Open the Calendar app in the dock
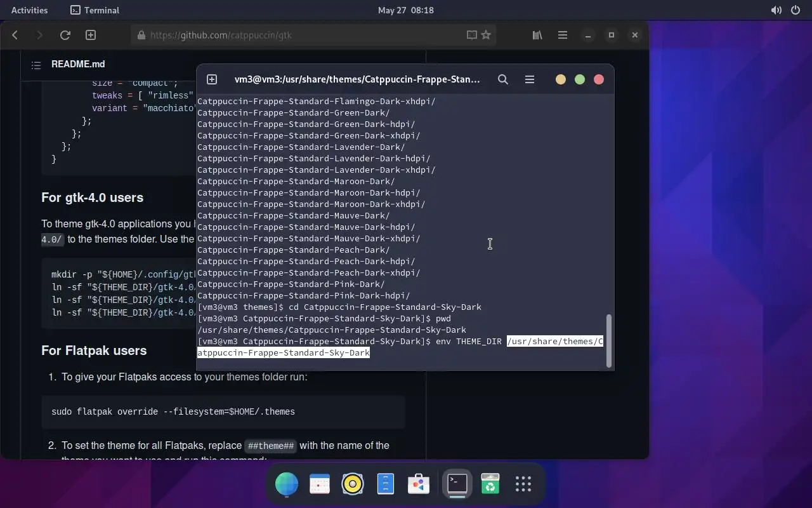This screenshot has width=812, height=508. 320,485
